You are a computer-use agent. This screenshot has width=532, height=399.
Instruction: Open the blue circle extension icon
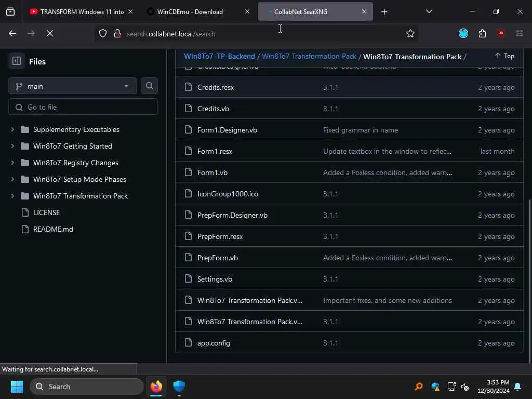(463, 33)
